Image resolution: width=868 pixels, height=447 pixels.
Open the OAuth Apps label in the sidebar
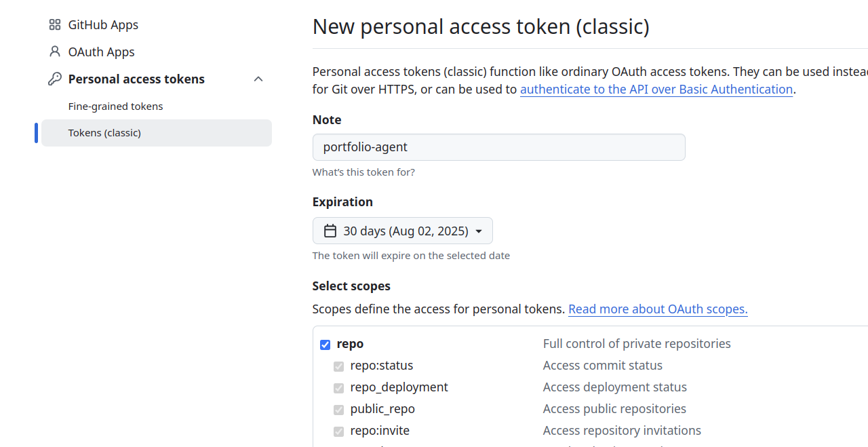tap(101, 52)
